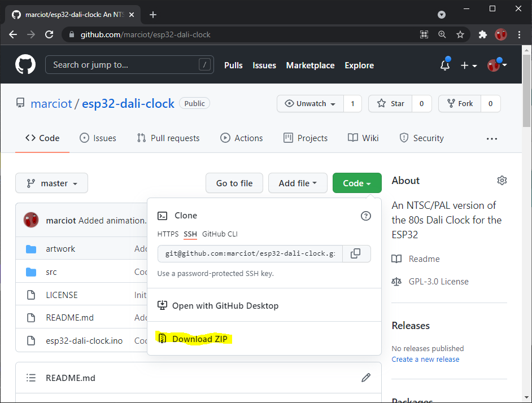Open the Add file dropdown
The image size is (532, 403).
[298, 183]
